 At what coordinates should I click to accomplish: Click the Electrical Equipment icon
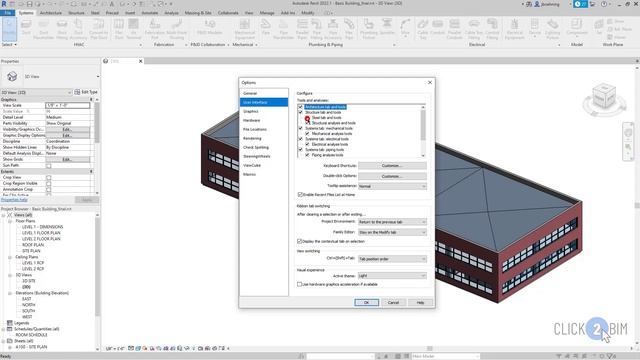(514, 29)
